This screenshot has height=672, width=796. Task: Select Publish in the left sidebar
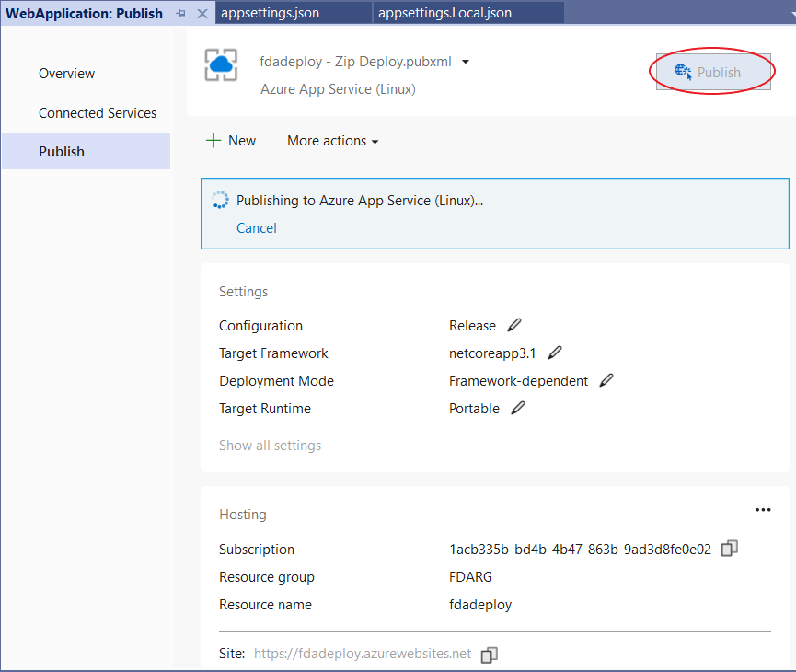click(87, 151)
